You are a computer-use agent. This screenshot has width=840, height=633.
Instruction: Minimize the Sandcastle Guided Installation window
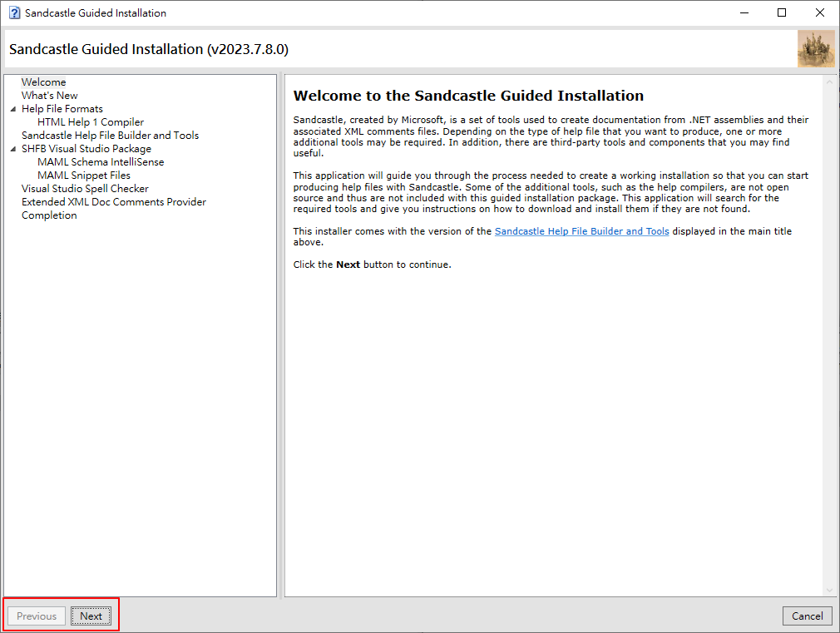pos(744,12)
